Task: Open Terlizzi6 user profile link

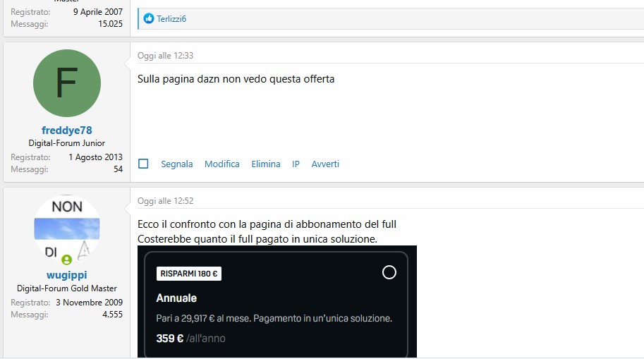Action: pyautogui.click(x=171, y=19)
